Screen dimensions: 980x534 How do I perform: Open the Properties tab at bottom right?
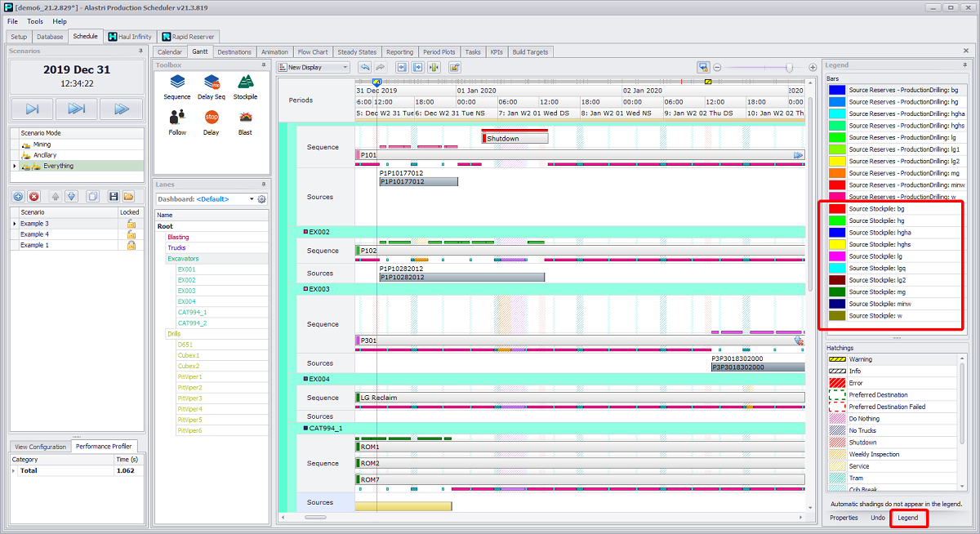(x=844, y=518)
